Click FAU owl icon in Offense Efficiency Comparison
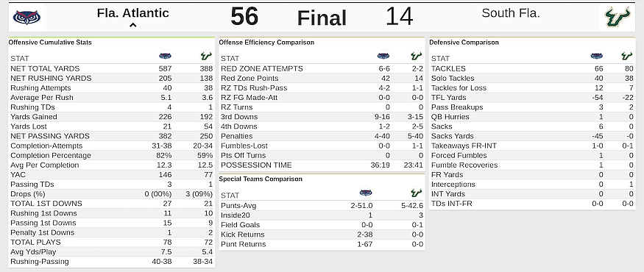The height and width of the screenshot is (272, 644). pos(383,56)
